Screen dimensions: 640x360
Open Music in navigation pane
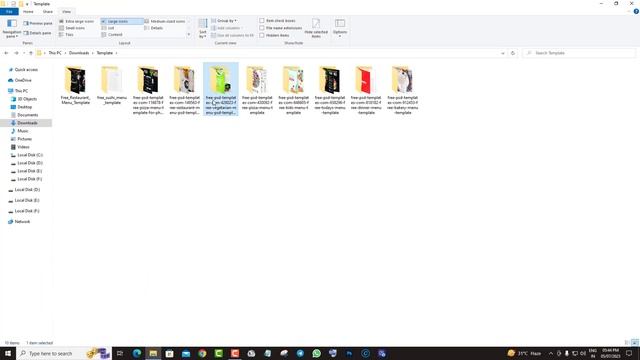[22, 131]
